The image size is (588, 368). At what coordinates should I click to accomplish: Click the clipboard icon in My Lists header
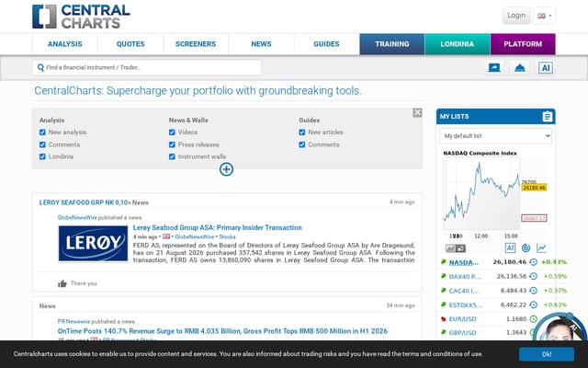pyautogui.click(x=548, y=117)
